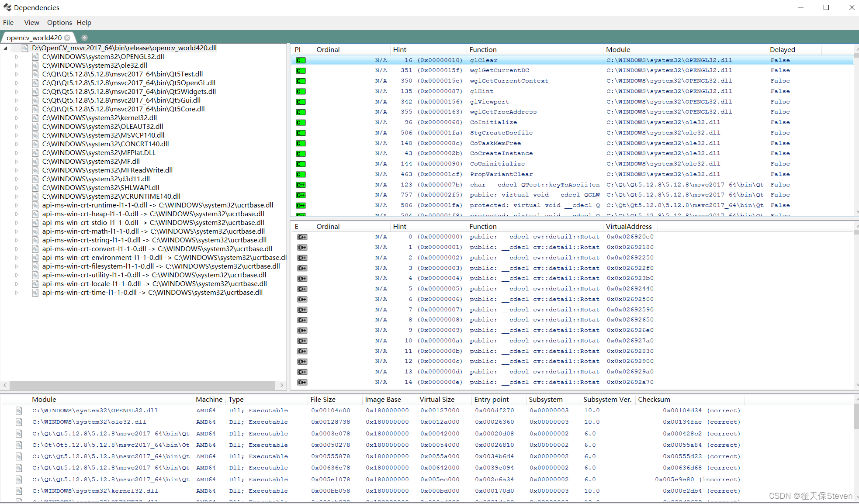Close the opencv_world420 tab
The height and width of the screenshot is (504, 859).
point(67,38)
